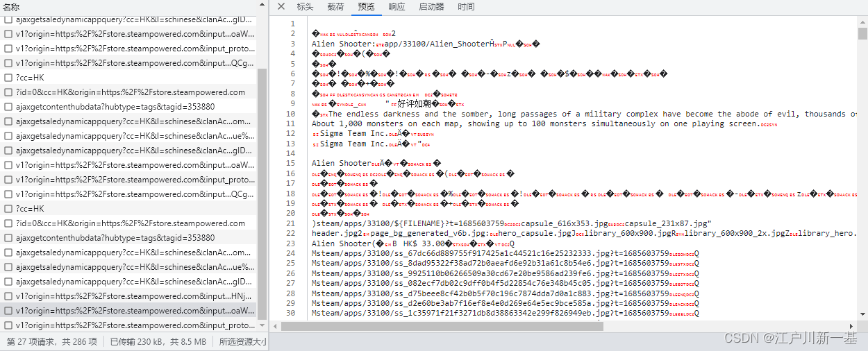Check the second ?id=0&cc=HK request checkbox
Screen dimensions: 868x351
tap(8, 223)
